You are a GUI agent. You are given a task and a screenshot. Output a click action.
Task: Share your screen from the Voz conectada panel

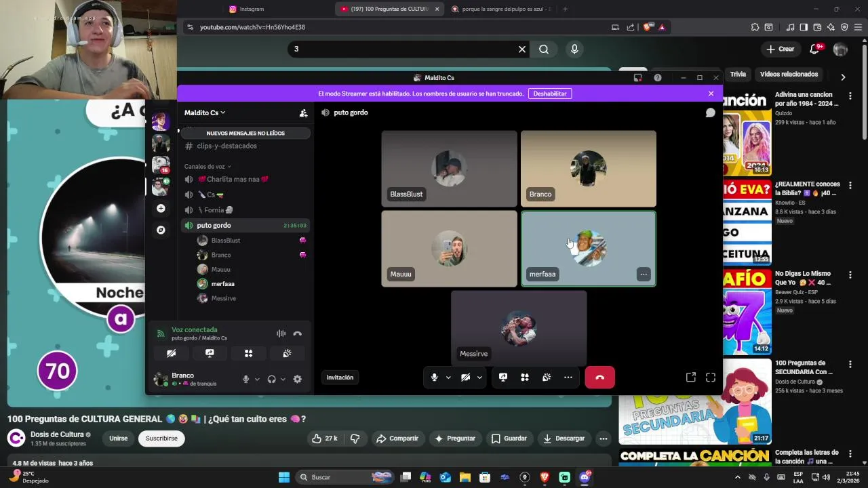[210, 353]
